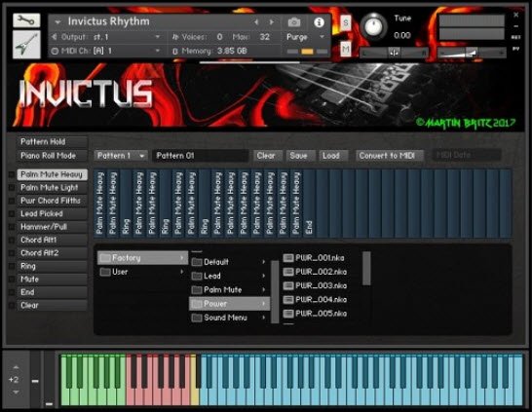The height and width of the screenshot is (412, 532).
Task: Load PWR_004.nka preset file
Action: tap(315, 300)
